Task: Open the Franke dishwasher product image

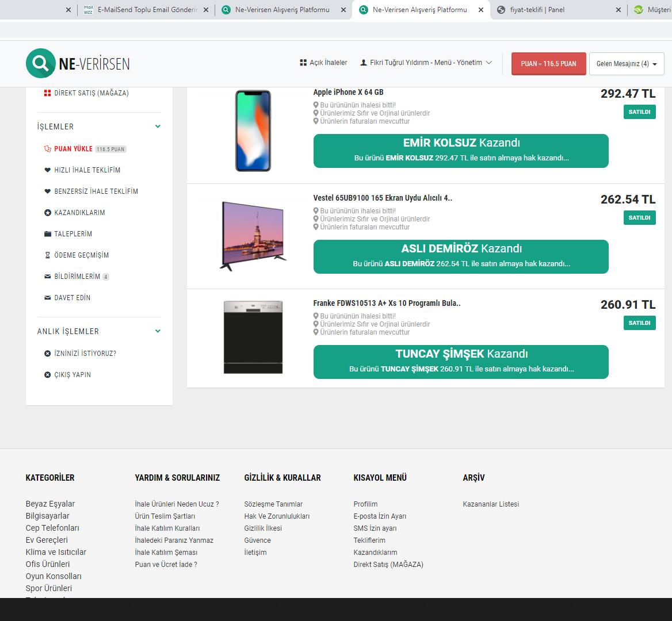Action: point(253,337)
